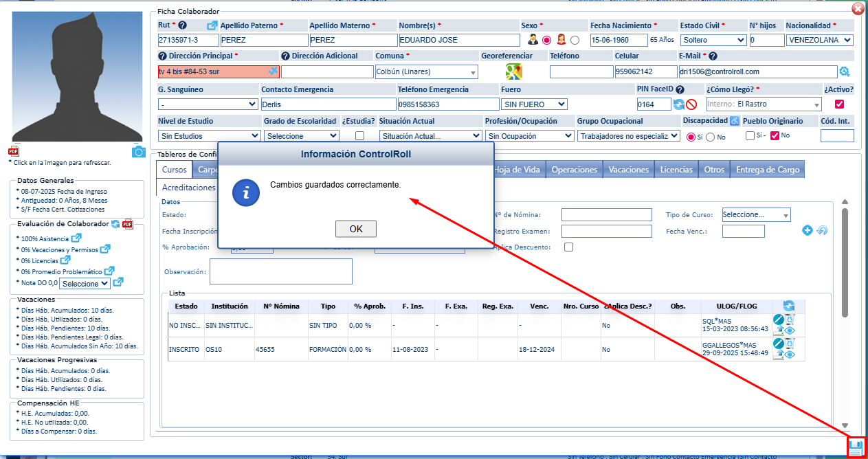Click the red prohibit icon beside PIN FaceID
868x459 pixels.
(x=691, y=104)
